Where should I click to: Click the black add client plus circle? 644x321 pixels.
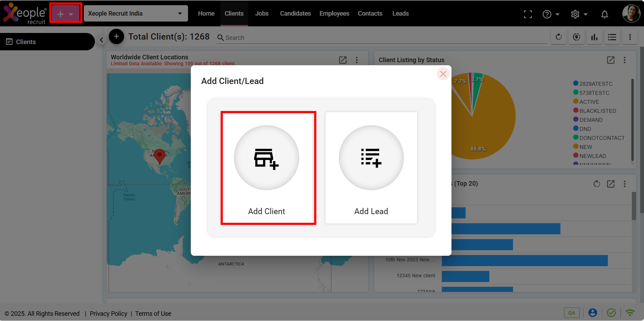(116, 36)
